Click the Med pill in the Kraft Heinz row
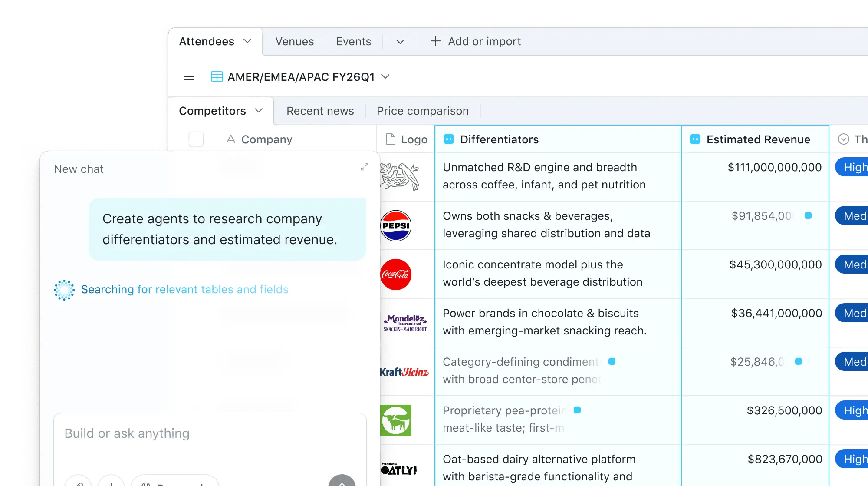The image size is (868, 486). pos(852,362)
